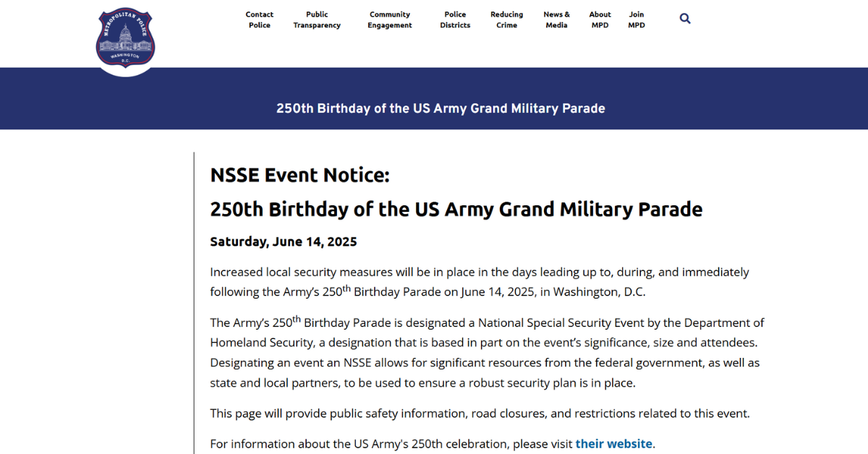
Task: Click the black Grand Military Parade heading
Action: [x=456, y=210]
